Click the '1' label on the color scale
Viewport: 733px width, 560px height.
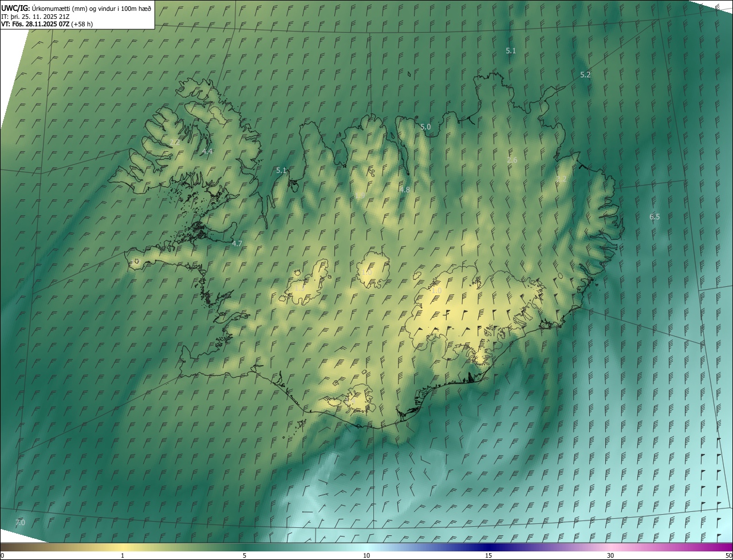(x=123, y=556)
